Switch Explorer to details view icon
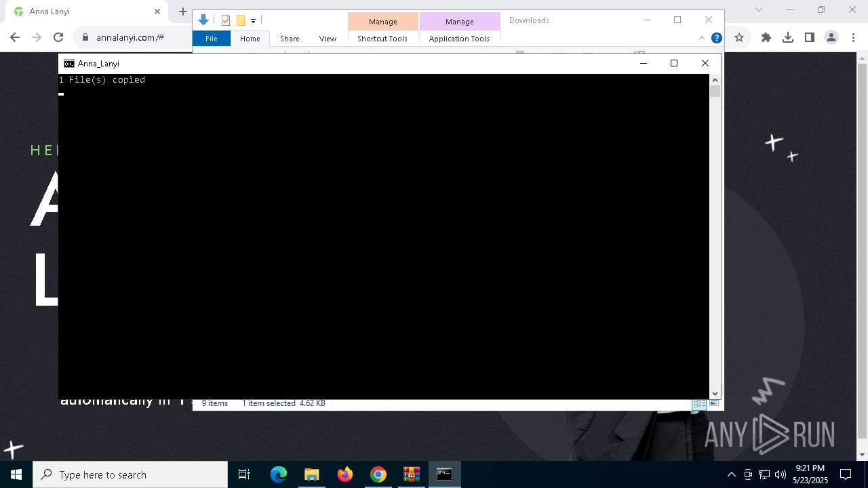The image size is (868, 488). tap(699, 403)
